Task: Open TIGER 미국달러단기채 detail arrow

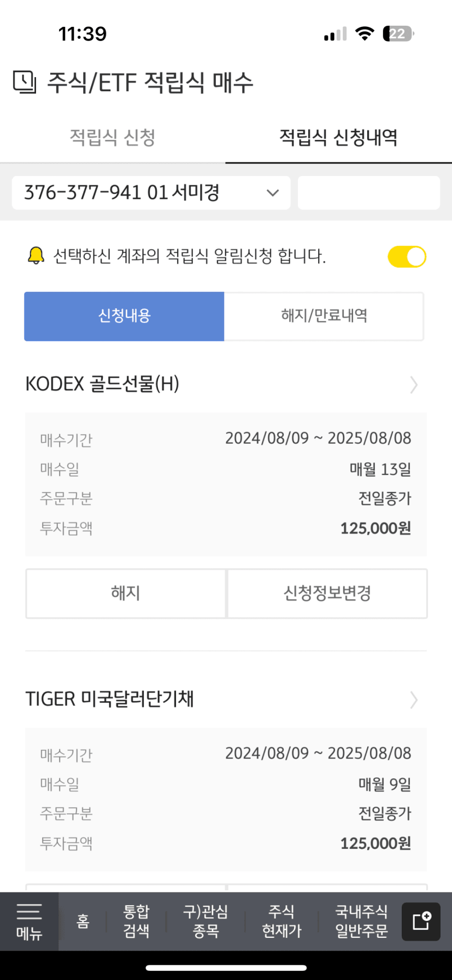Action: click(414, 700)
